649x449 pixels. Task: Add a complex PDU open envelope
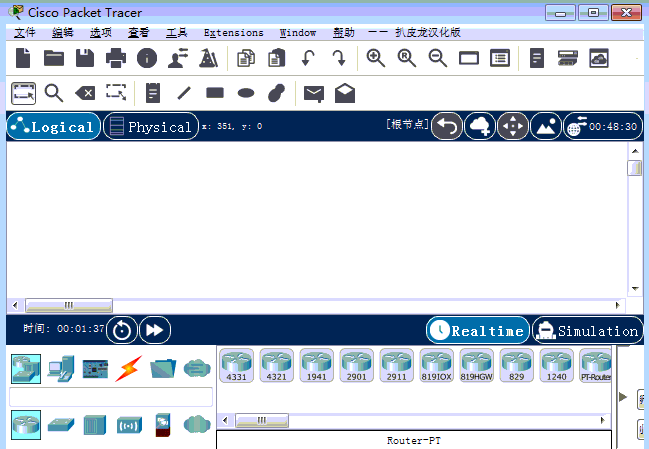tap(345, 93)
